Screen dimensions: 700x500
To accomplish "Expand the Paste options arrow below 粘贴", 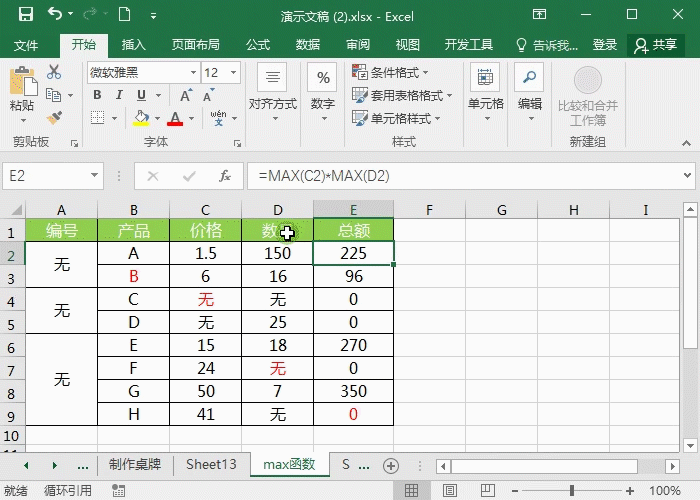I will tap(23, 121).
